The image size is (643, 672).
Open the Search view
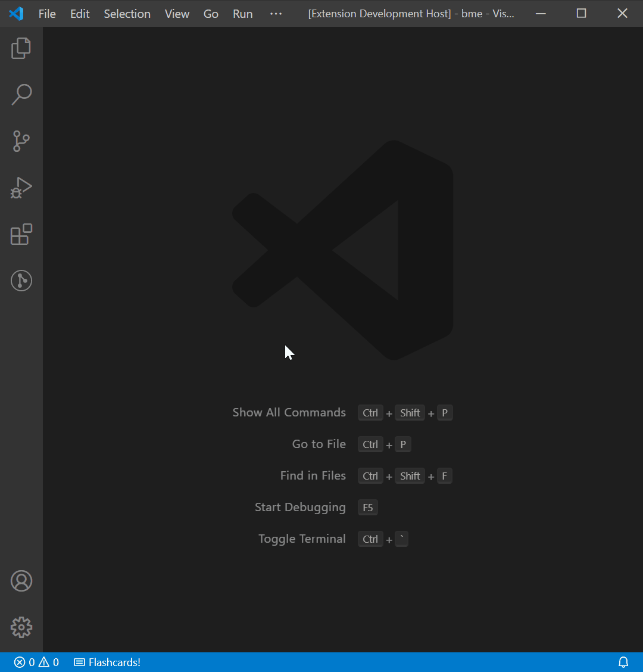[x=21, y=95]
